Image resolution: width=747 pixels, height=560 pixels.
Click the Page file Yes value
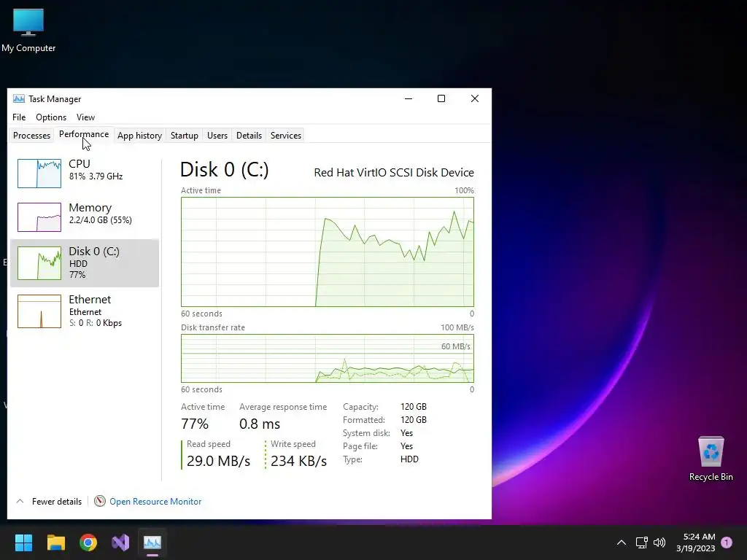(407, 446)
